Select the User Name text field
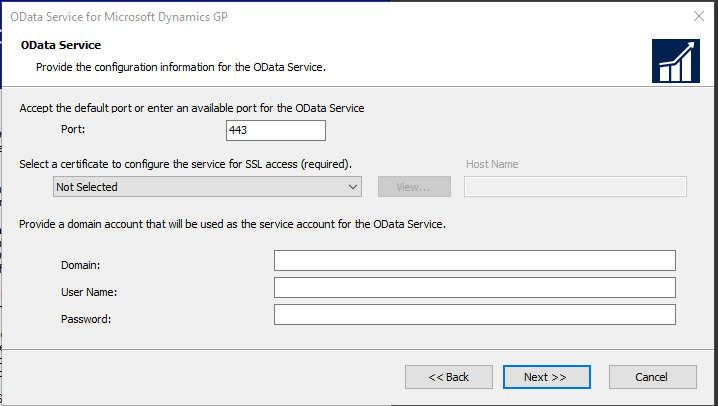 (x=474, y=288)
